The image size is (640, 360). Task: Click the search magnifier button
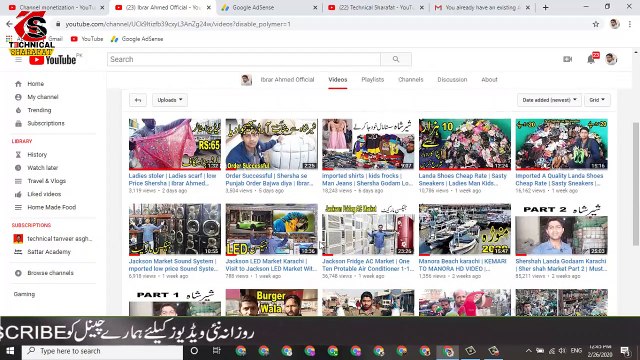pos(396,59)
